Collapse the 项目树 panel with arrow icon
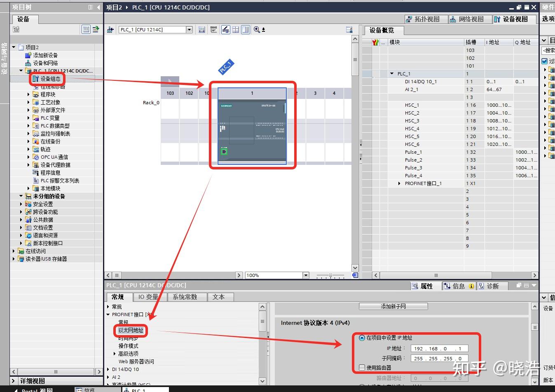Screen dimensions: 555x392 tap(98, 7)
